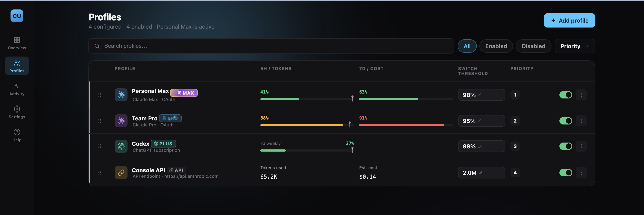The image size is (644, 215).
Task: Click the PRIORITY column header
Action: tap(522, 69)
